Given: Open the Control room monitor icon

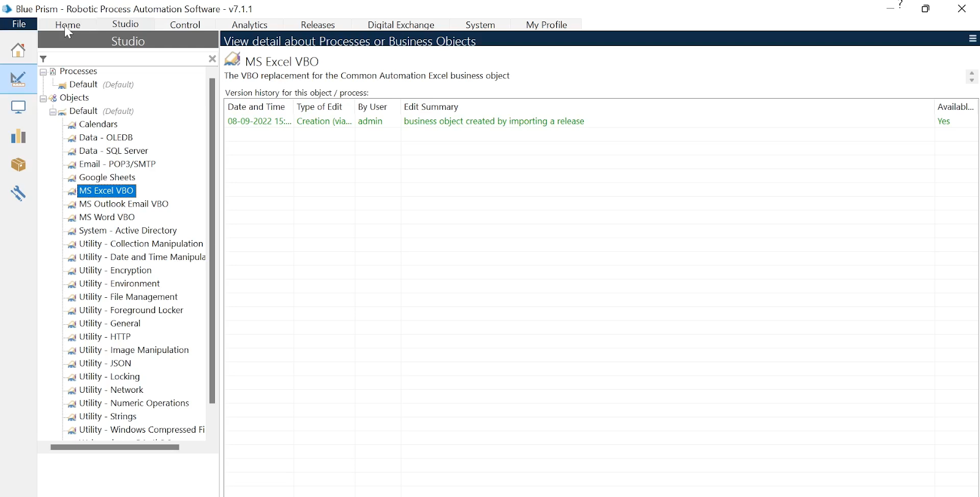Looking at the screenshot, I should [x=18, y=107].
